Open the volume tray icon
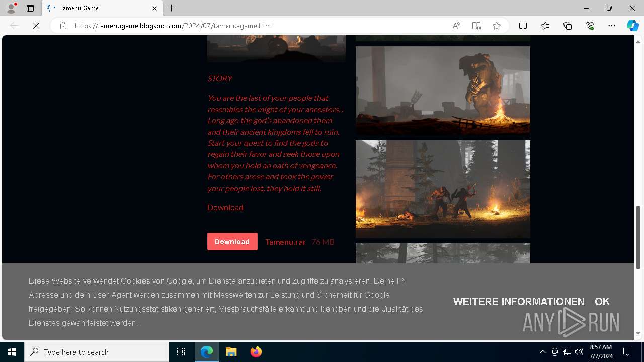This screenshot has width=644, height=362. tap(579, 352)
